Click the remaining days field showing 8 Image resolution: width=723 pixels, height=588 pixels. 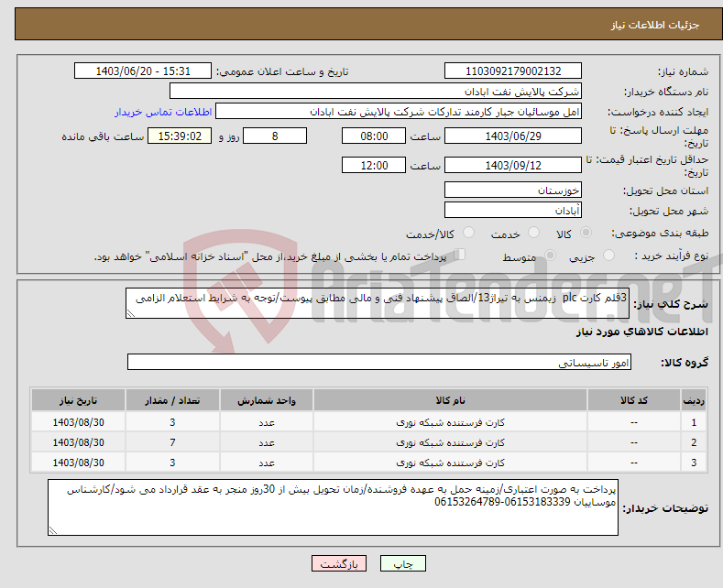tap(275, 136)
